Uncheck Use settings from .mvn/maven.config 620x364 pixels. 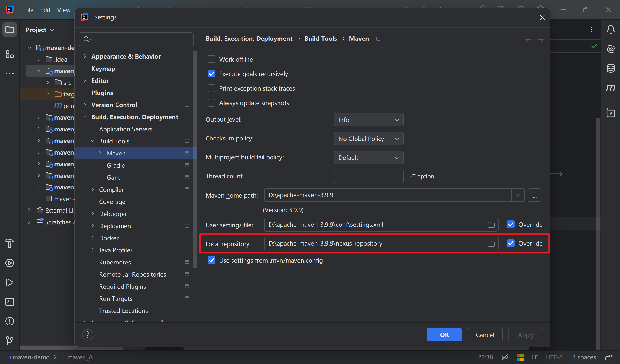click(x=211, y=260)
